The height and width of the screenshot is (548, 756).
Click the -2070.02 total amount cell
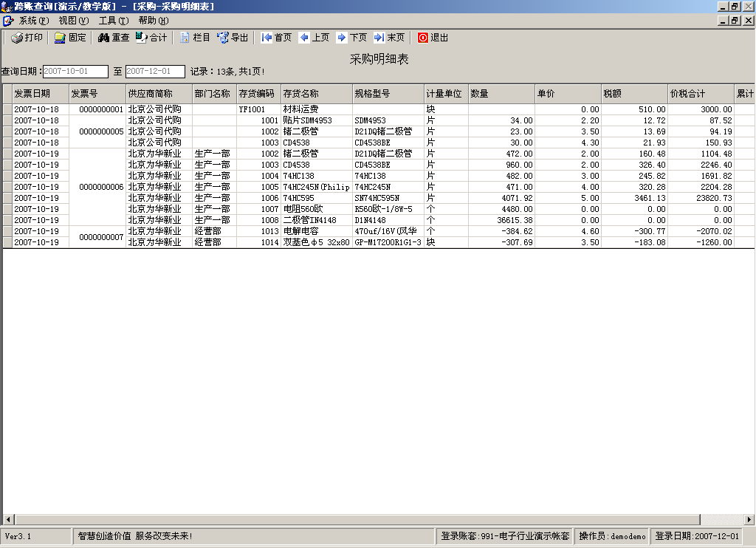[701, 232]
